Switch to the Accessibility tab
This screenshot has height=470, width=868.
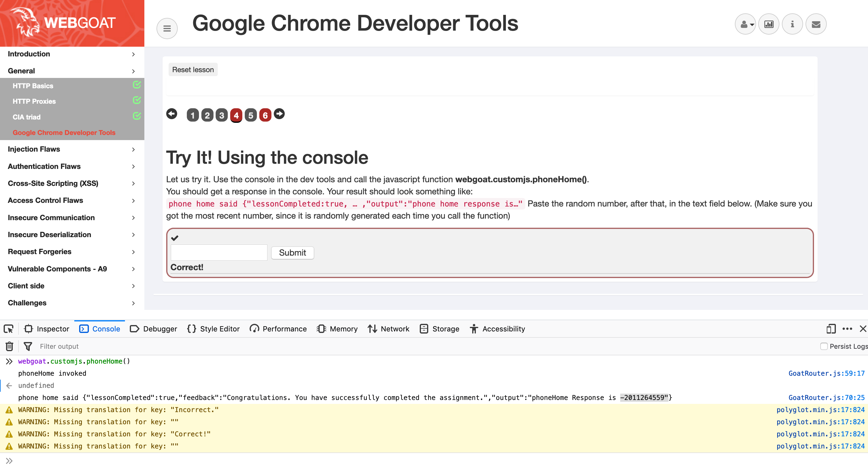tap(497, 329)
